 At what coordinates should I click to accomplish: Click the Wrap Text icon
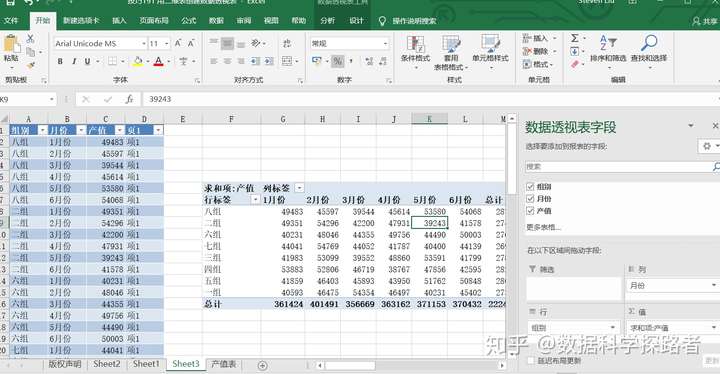point(287,43)
